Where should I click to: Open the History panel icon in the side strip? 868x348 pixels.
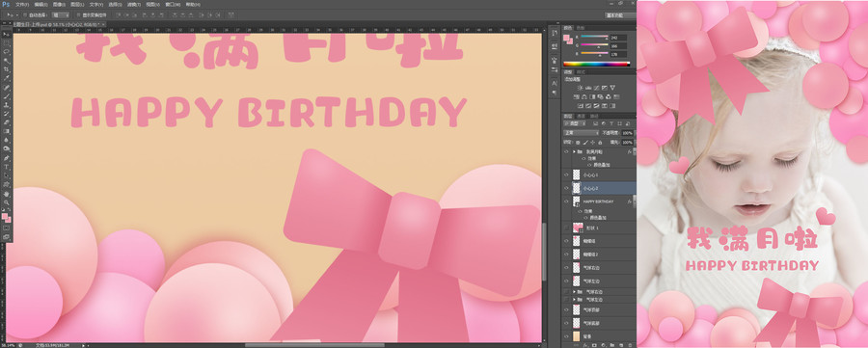(x=555, y=34)
